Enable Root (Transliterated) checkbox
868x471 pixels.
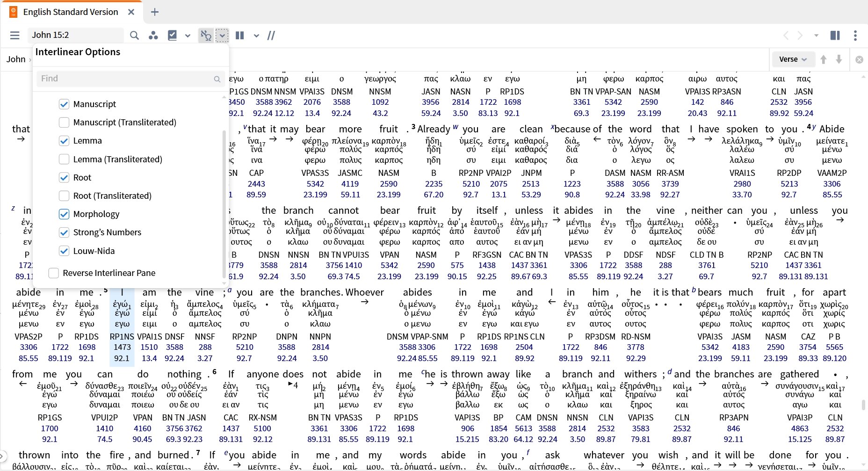[x=64, y=196]
